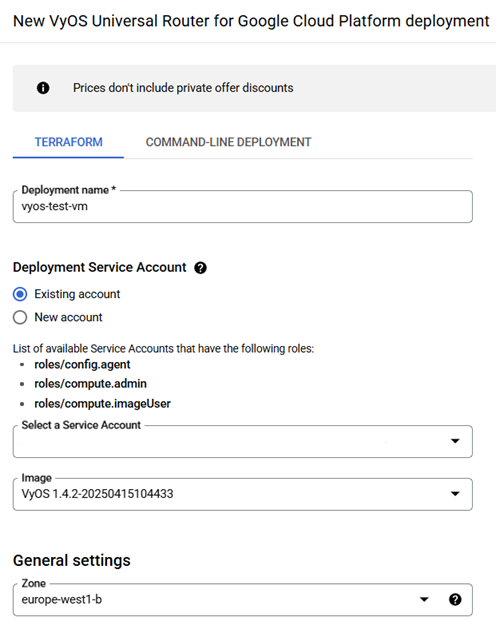Select the New account radio button
This screenshot has width=496, height=637.
pos(20,317)
